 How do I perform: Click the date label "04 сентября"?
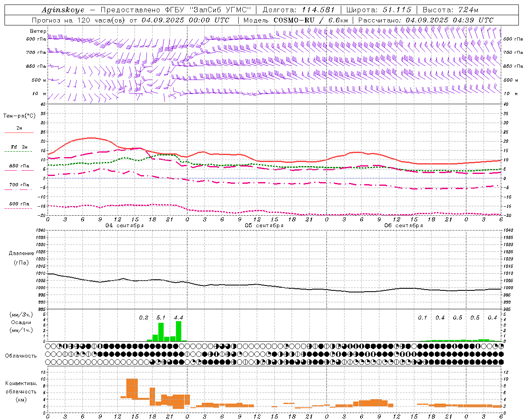pos(125,226)
